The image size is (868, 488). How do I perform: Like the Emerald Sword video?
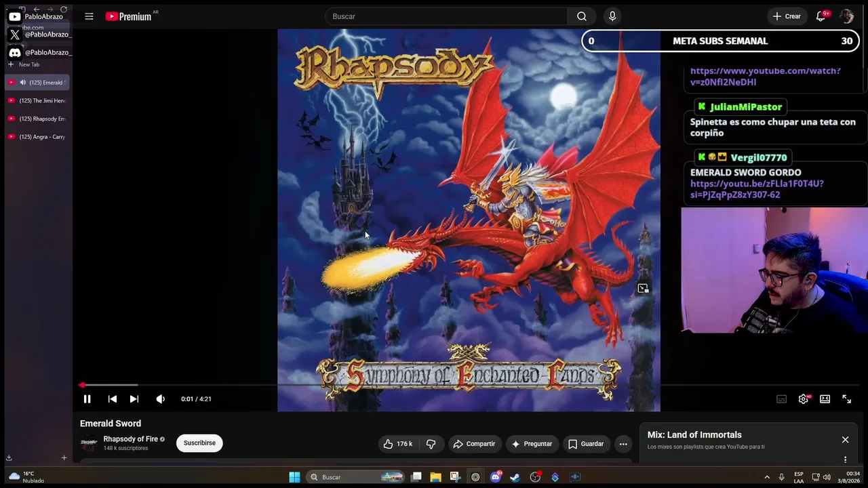(x=398, y=444)
